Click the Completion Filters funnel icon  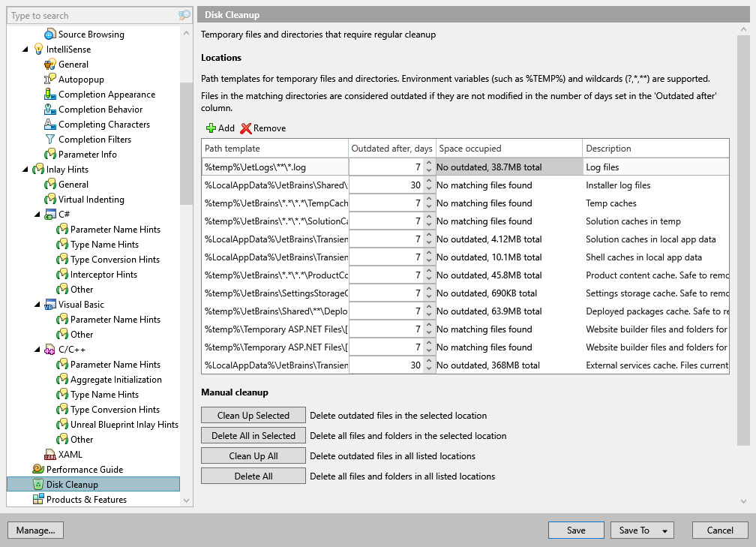click(x=50, y=140)
